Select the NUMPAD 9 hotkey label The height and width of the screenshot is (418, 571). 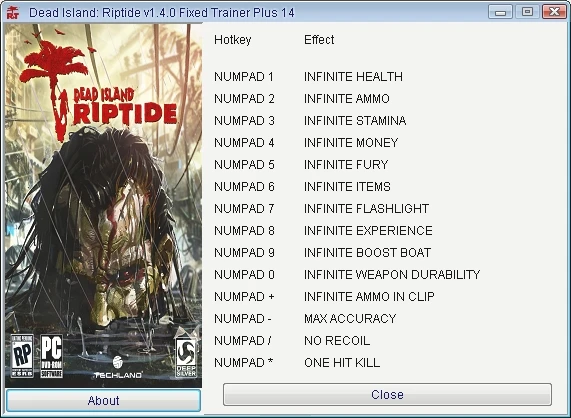244,253
